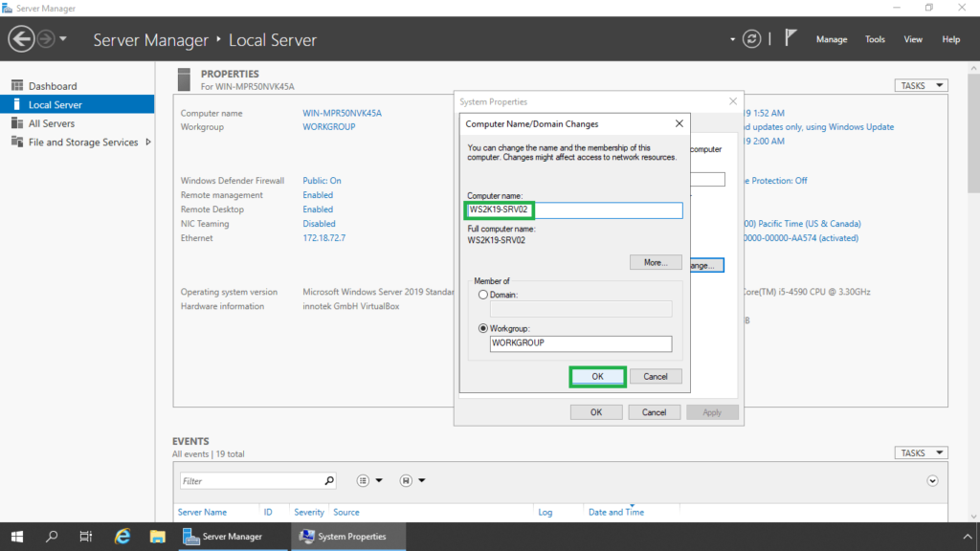The height and width of the screenshot is (551, 980).
Task: Click the forward navigation arrow icon
Action: pyautogui.click(x=46, y=38)
